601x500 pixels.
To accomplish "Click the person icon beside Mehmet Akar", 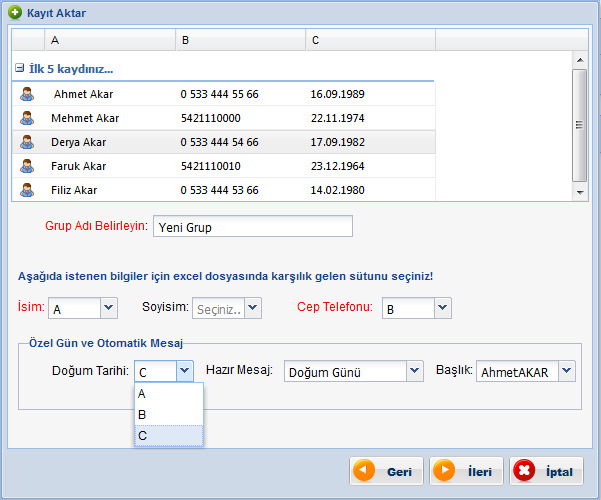I will [27, 118].
